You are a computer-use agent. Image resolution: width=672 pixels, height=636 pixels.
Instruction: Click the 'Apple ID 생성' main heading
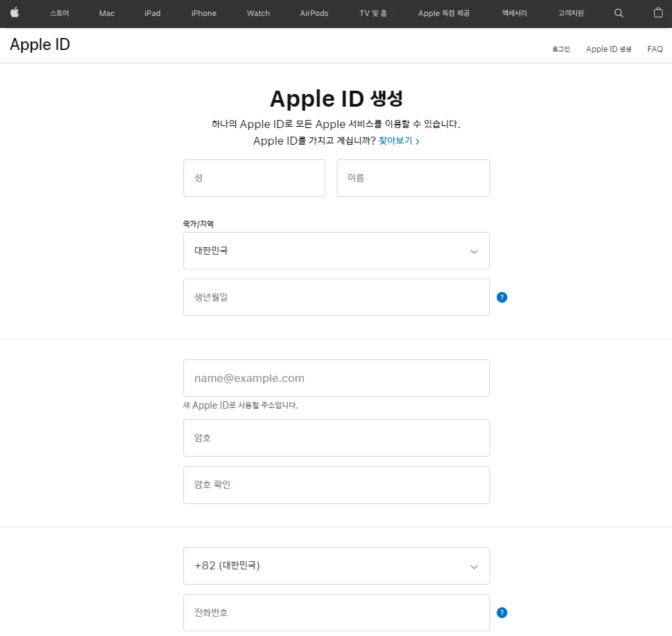[337, 99]
